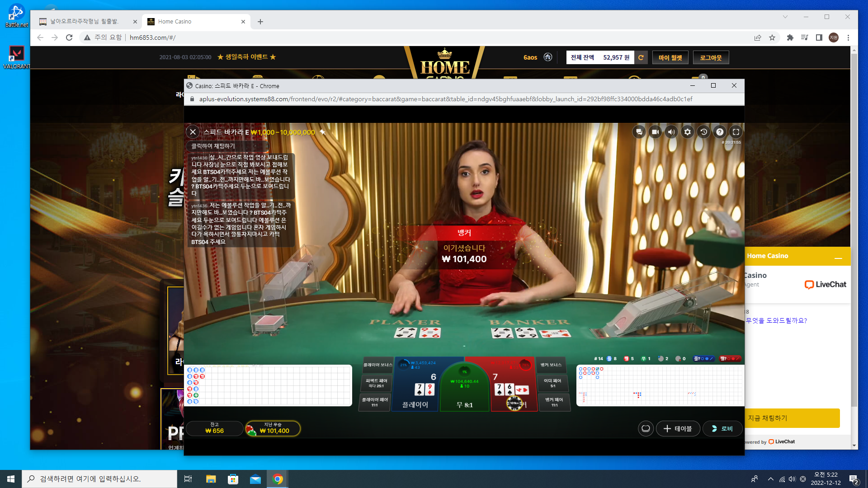The width and height of the screenshot is (868, 488).
Task: Bookmark this page with the star
Action: 772,38
